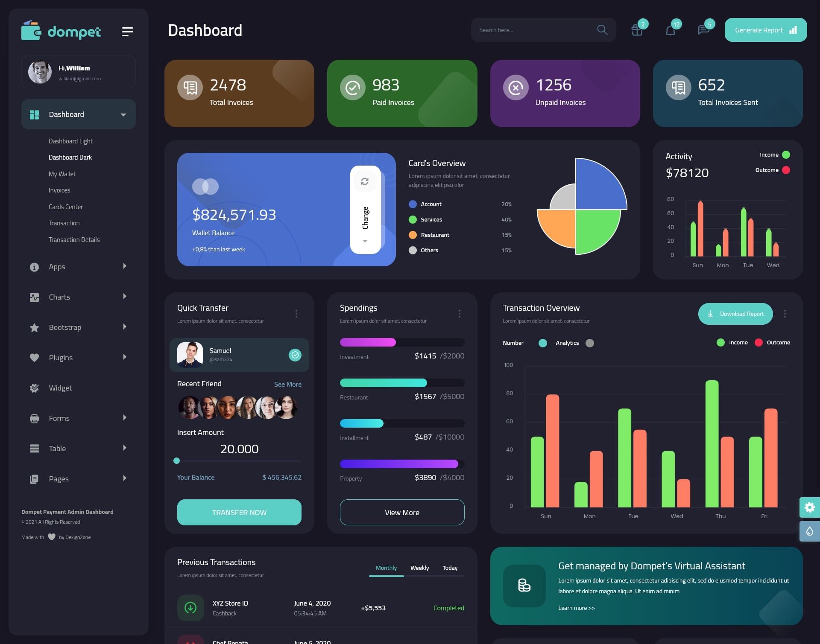Expand the Dashboard menu item

(x=123, y=114)
